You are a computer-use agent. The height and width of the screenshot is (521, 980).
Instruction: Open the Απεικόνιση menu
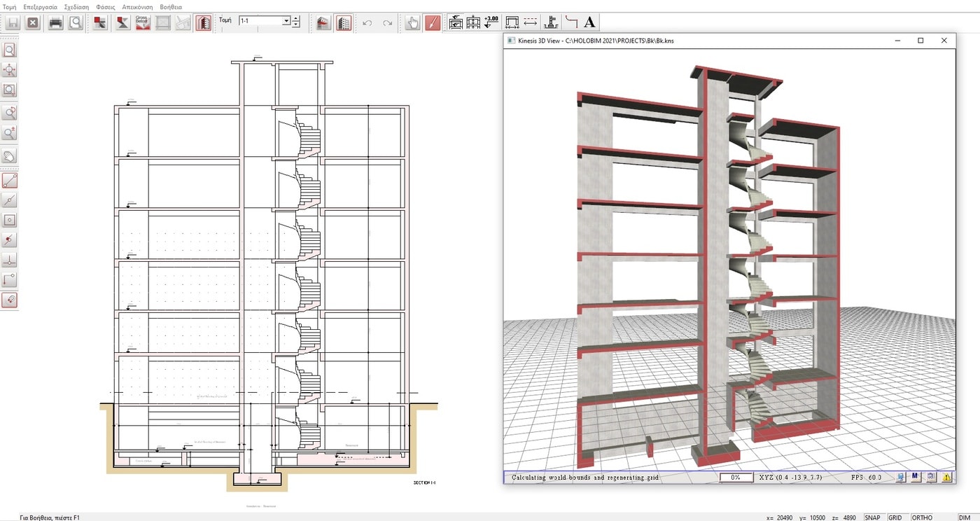click(137, 6)
